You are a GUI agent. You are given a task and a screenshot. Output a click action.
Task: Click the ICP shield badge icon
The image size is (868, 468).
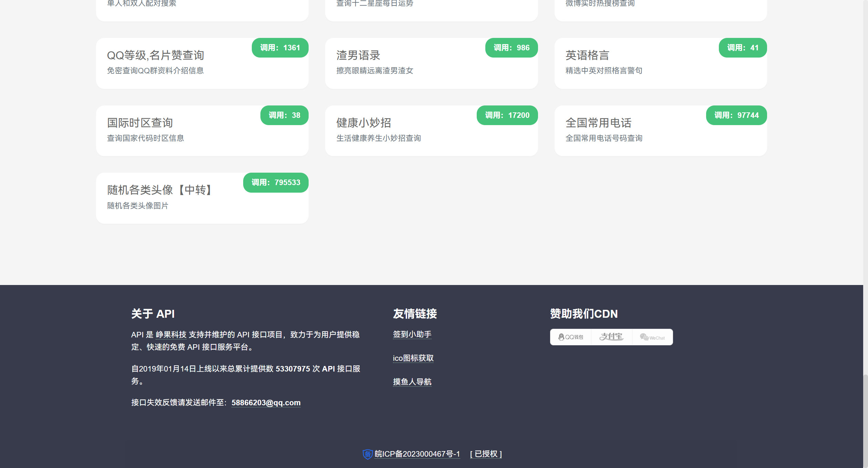coord(368,454)
